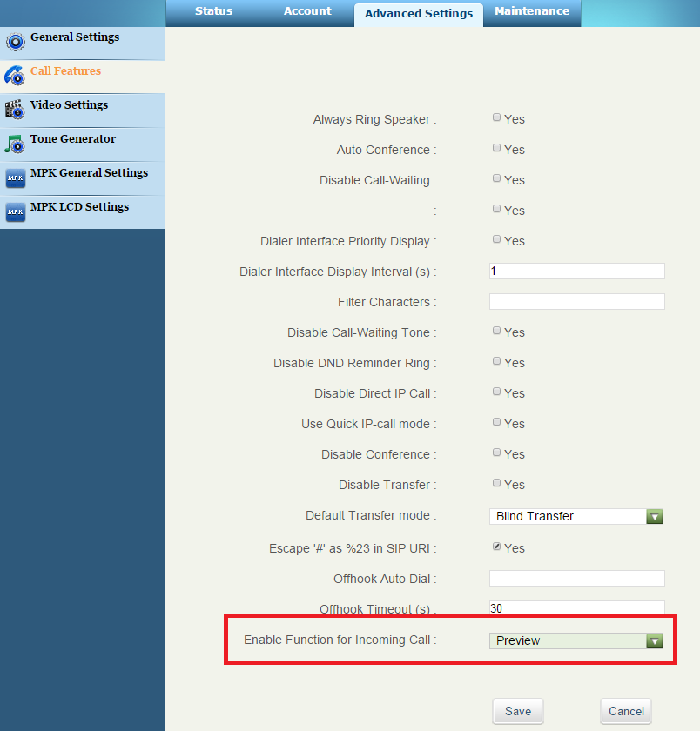Click the General Settings gear icon
This screenshot has height=731, width=700.
[15, 42]
